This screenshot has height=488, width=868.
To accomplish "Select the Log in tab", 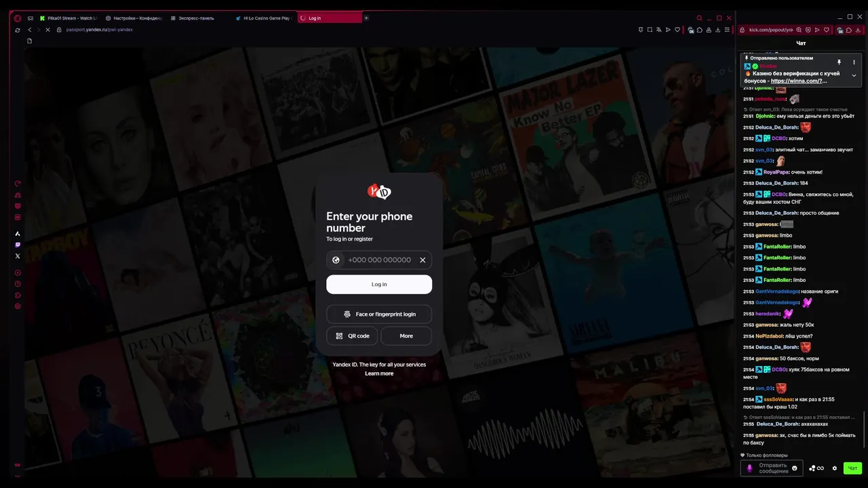I will pos(328,18).
